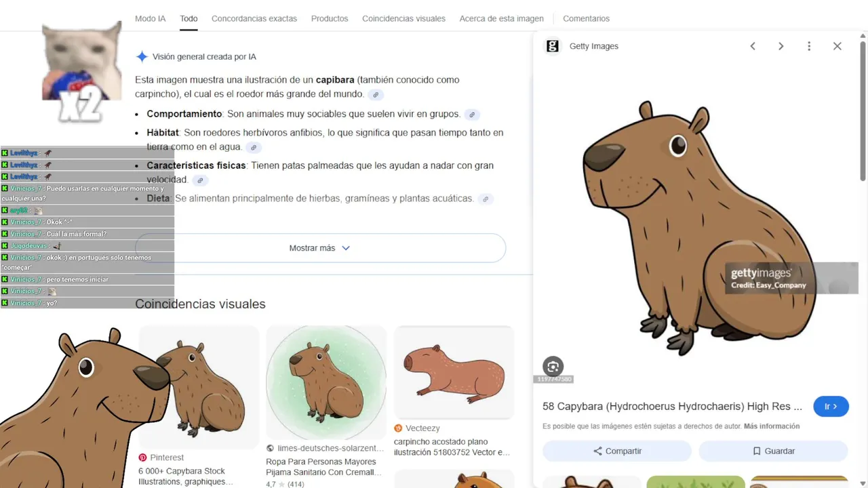Select the Coincidencias visuales tab
The image size is (868, 488).
pos(403,19)
